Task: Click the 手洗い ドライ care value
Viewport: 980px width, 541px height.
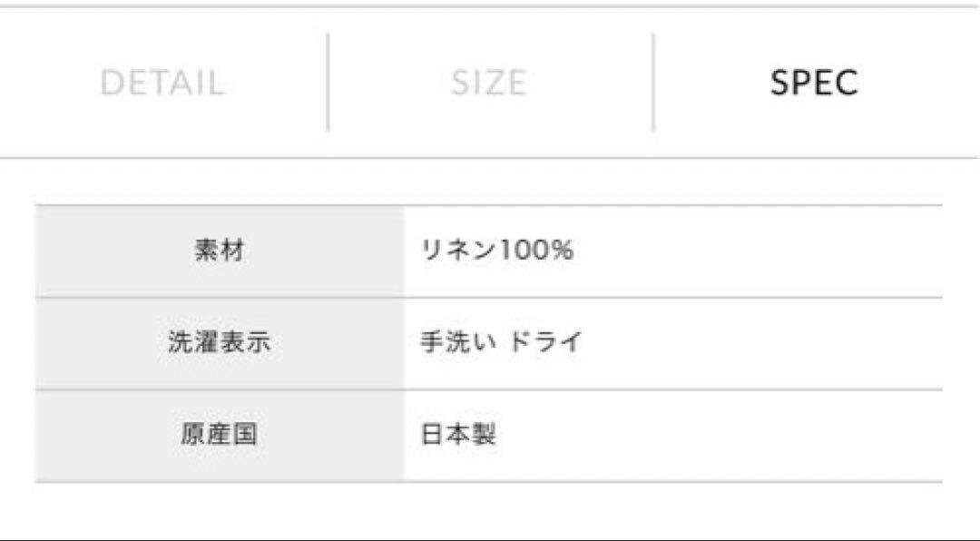Action: click(x=501, y=342)
